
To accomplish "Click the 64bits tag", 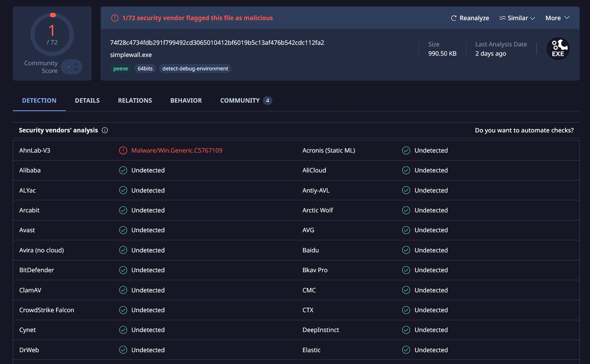I will (145, 68).
